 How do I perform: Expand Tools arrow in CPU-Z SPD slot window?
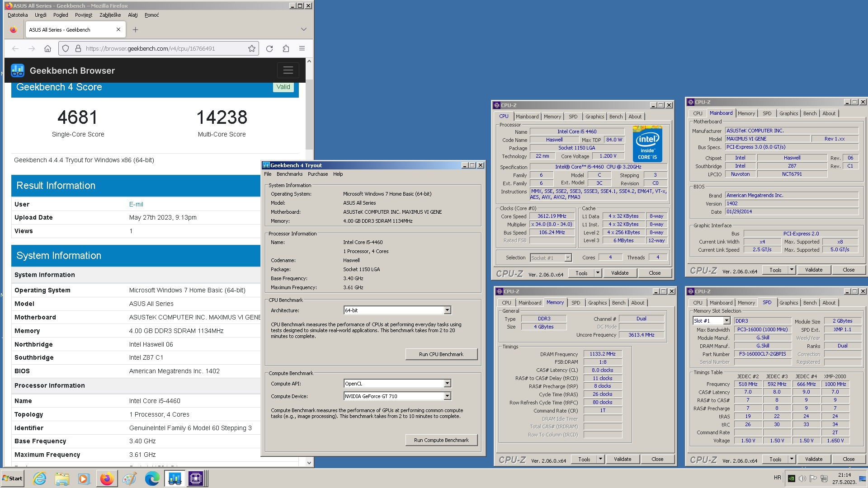[792, 459]
